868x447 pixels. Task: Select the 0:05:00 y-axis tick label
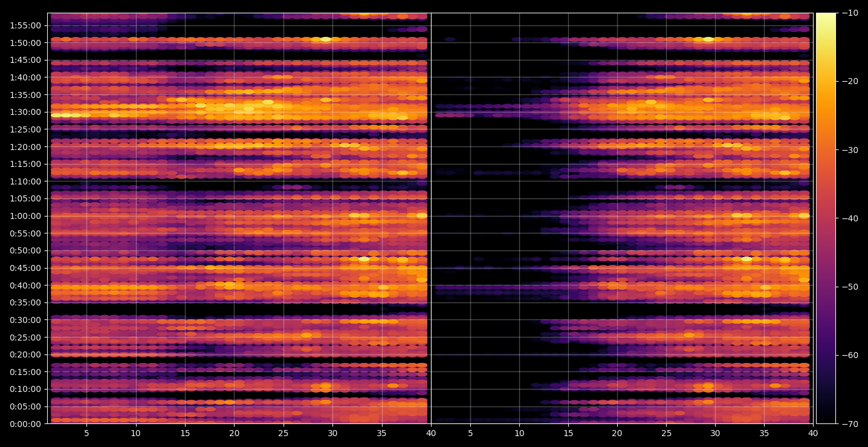(x=25, y=406)
